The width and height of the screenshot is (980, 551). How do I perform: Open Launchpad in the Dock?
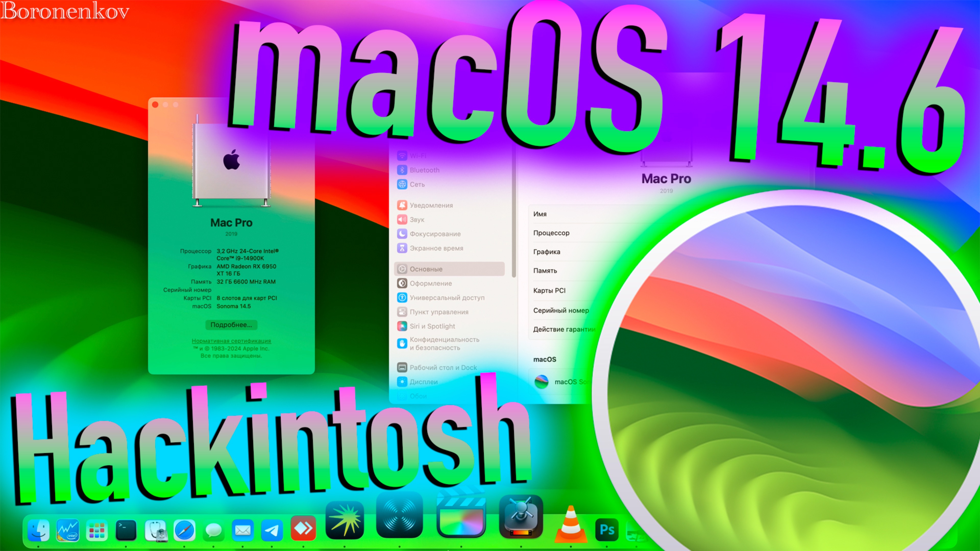pos(97,530)
